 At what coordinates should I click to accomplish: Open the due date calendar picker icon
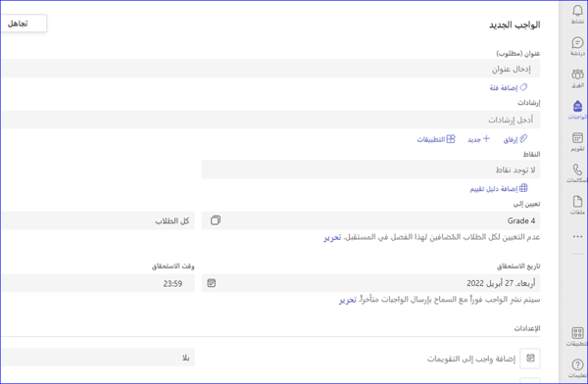[x=212, y=283]
